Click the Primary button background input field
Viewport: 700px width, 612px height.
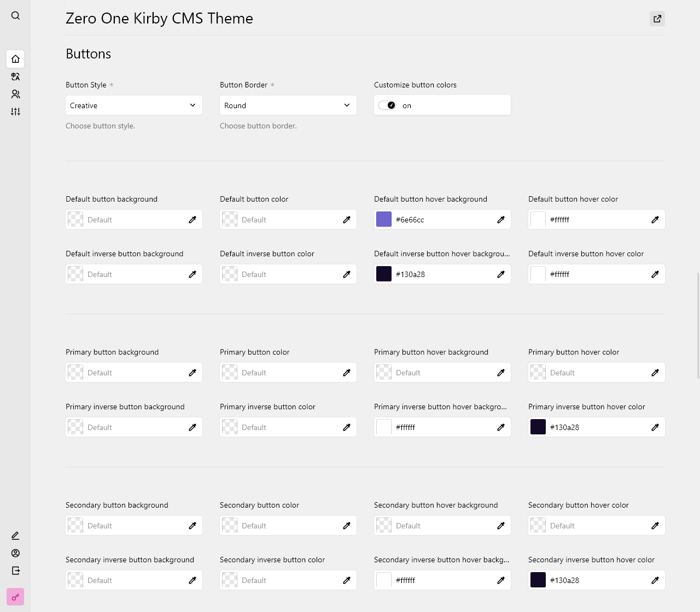click(x=134, y=373)
